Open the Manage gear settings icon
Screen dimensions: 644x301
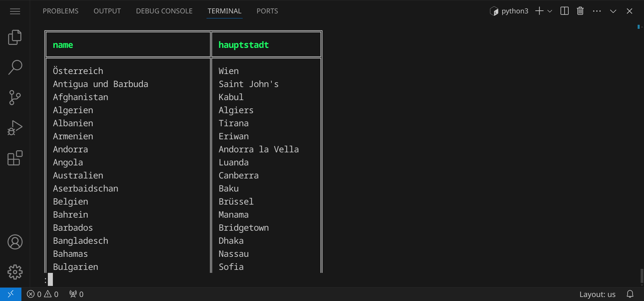coord(15,272)
